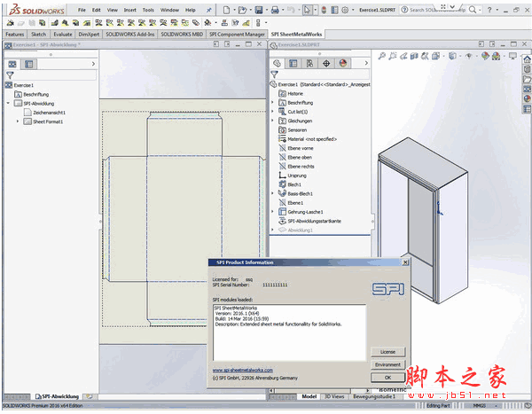Click the New document icon
The image size is (532, 414).
click(x=226, y=10)
